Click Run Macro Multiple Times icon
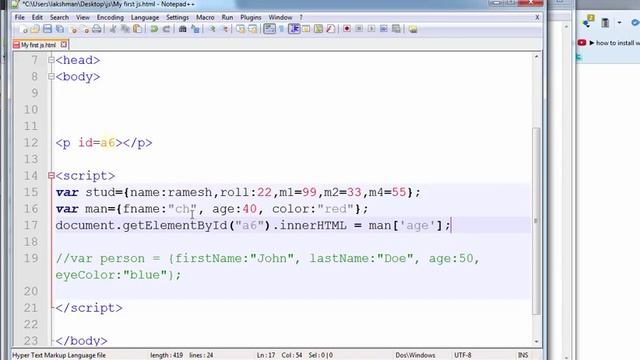 click(384, 29)
